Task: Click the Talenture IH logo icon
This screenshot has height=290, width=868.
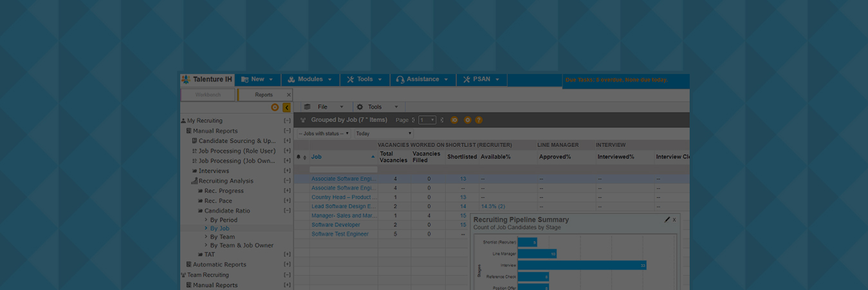Action: (x=186, y=79)
